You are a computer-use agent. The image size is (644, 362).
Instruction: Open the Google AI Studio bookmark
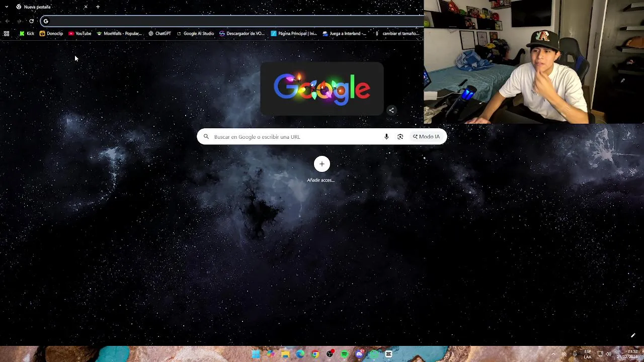[195, 34]
